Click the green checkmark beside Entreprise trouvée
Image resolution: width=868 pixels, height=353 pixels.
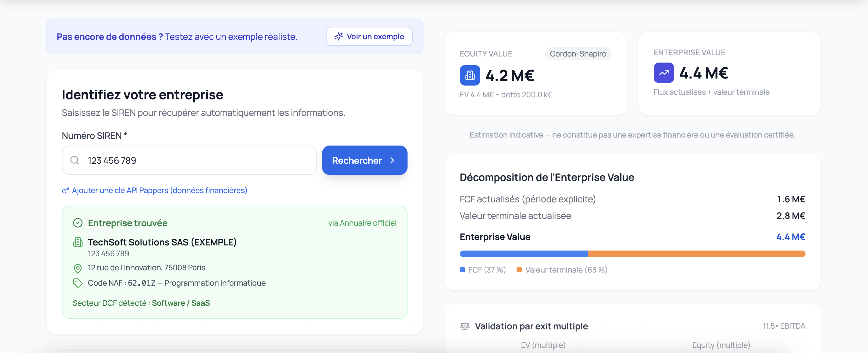(78, 222)
